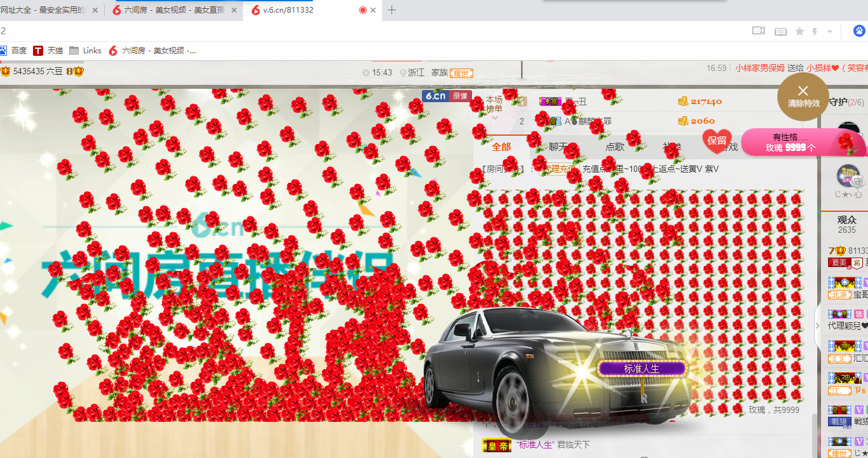Bookmark this page with the star icon
Screen dimensions: 868x458
tap(799, 31)
